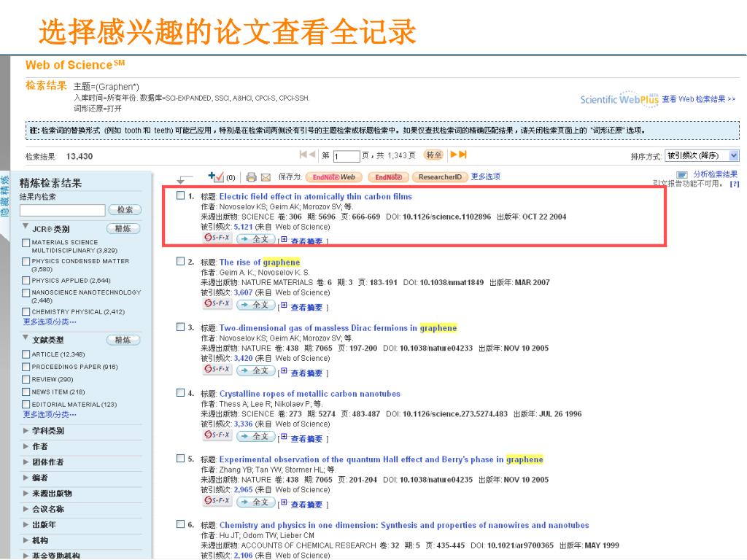
Task: Go to the last results page icon
Action: 463,155
